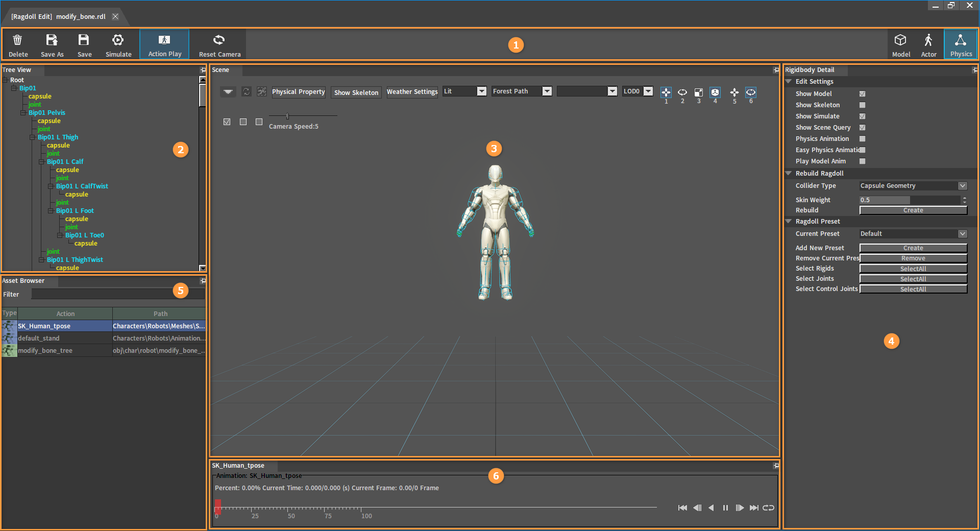Toggle animation loop playback
This screenshot has height=531, width=980.
click(768, 508)
